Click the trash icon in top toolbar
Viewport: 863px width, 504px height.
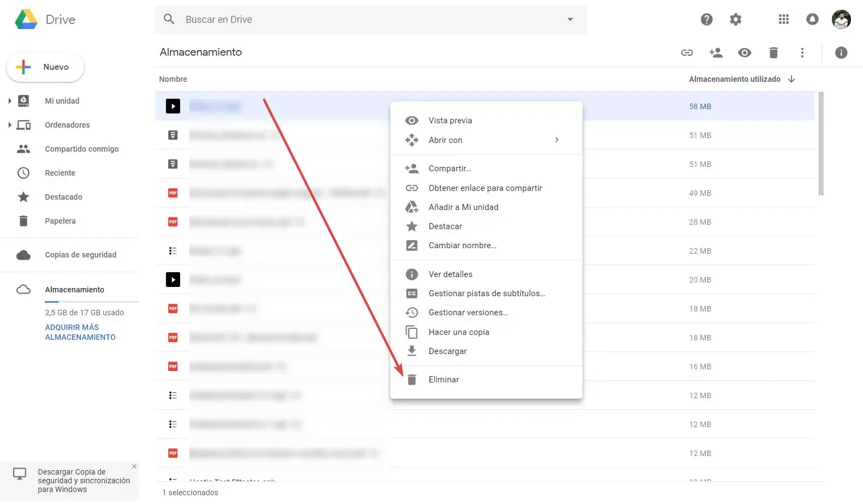tap(773, 53)
